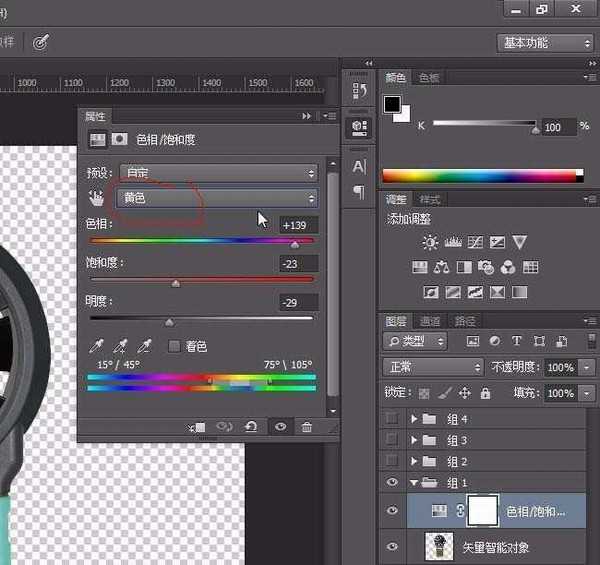Add a Levels adjustment from panel
Image resolution: width=600 pixels, height=565 pixels.
(x=452, y=242)
